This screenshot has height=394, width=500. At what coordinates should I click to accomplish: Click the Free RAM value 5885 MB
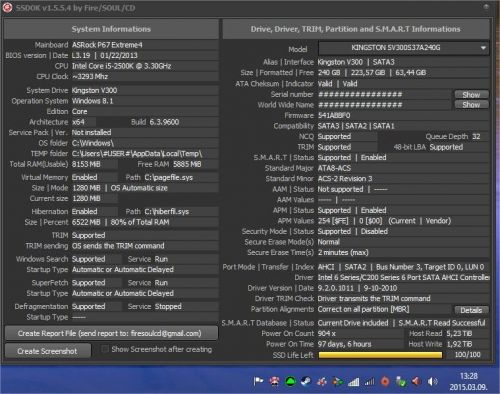tap(187, 164)
